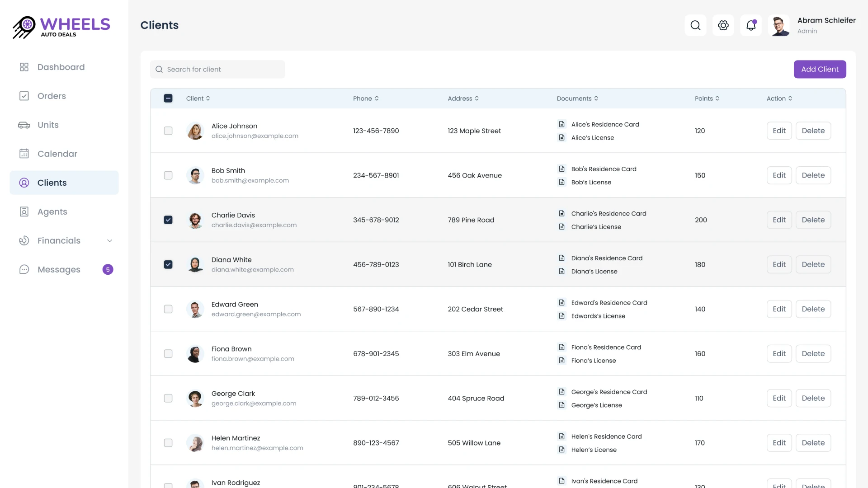Open the Clients section in the sidebar
Image resolution: width=868 pixels, height=488 pixels.
52,183
